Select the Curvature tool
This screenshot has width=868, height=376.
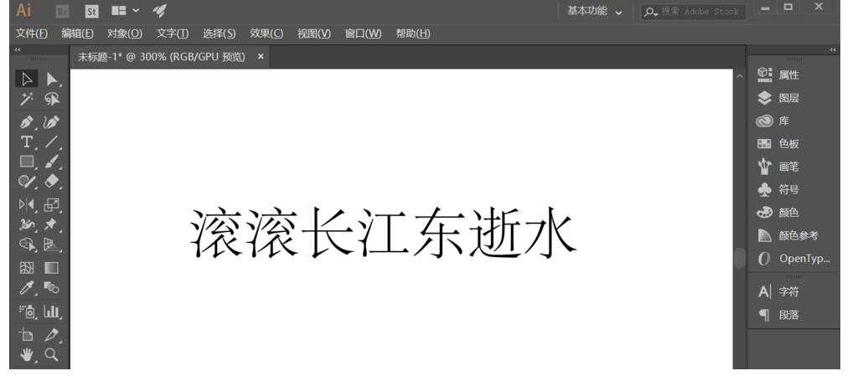coord(52,121)
